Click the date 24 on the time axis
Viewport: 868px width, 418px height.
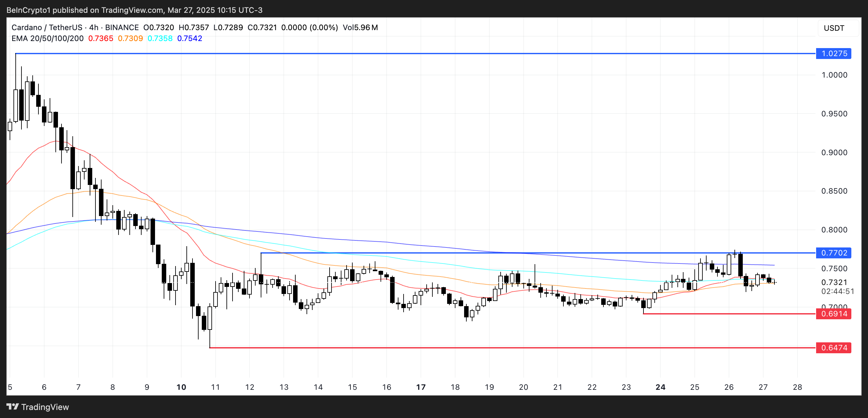(x=660, y=387)
